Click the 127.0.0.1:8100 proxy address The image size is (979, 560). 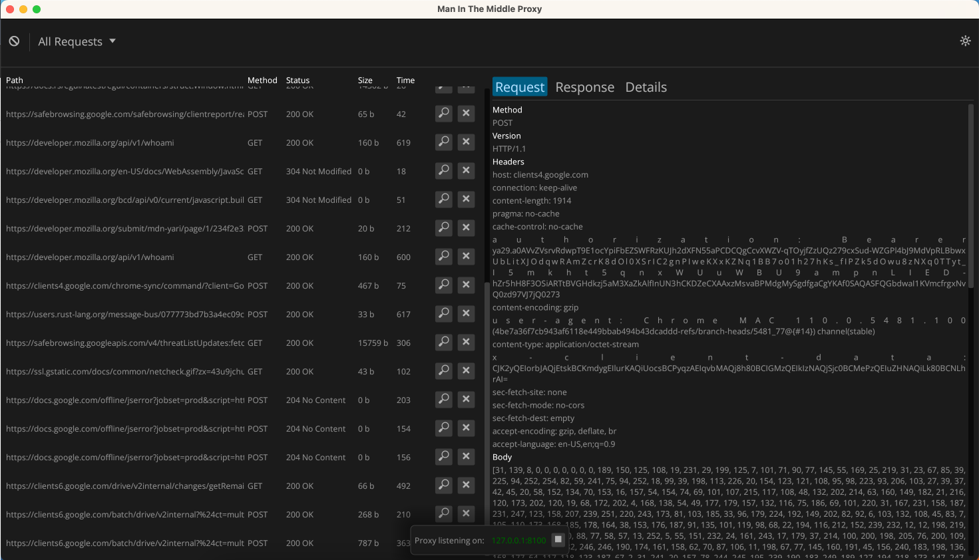518,541
